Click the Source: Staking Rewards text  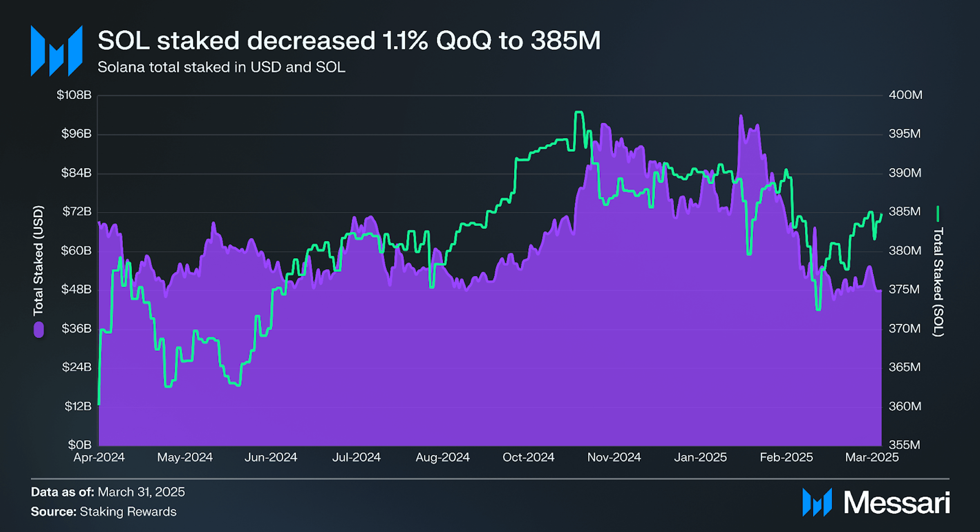pos(103,511)
